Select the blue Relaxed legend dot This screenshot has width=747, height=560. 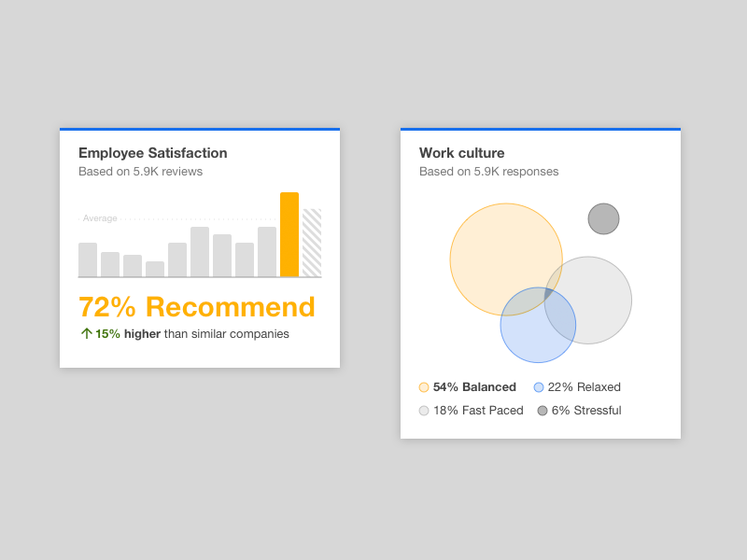(x=539, y=387)
